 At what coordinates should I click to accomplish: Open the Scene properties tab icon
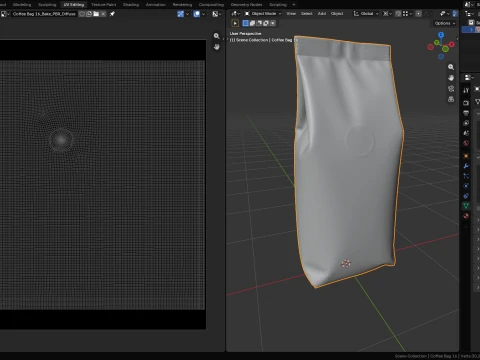(466, 133)
